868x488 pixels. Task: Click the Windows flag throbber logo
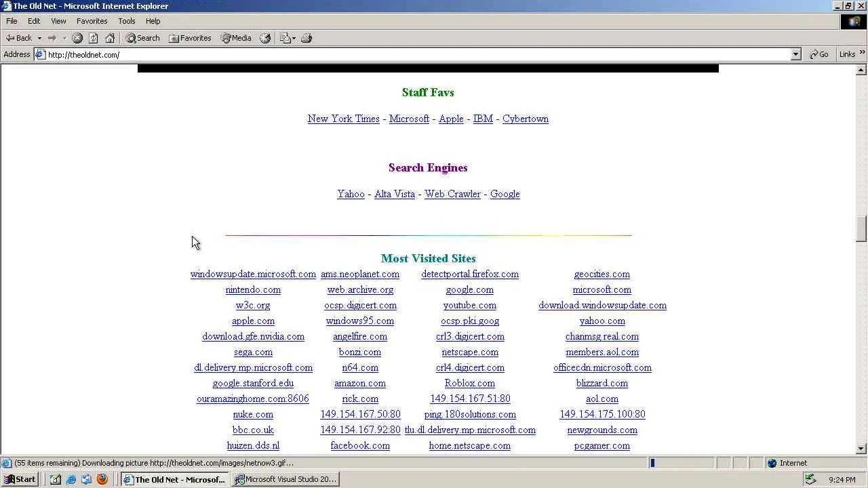point(854,21)
